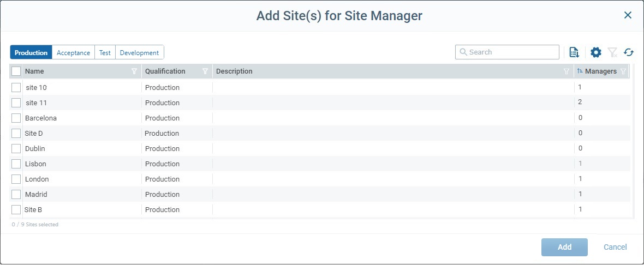This screenshot has width=644, height=265.
Task: Check the box for site 11
Action: 16,103
